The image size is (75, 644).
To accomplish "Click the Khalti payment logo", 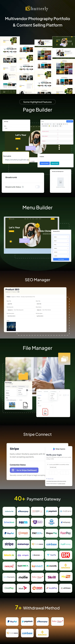I will click(37, 522).
